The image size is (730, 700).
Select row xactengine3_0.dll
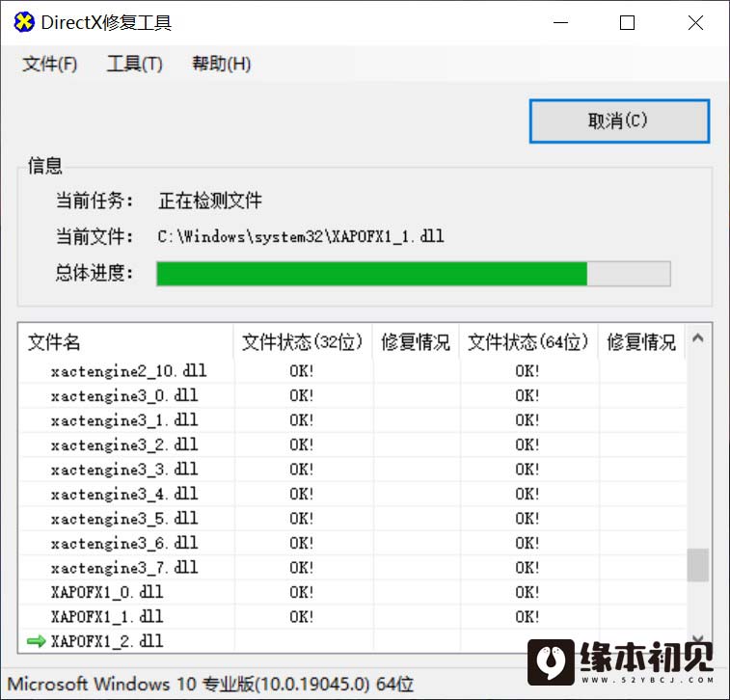[352, 395]
